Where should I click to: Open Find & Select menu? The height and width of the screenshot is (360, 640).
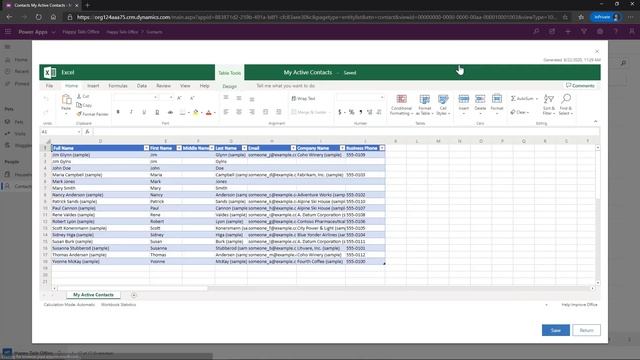coord(566,104)
